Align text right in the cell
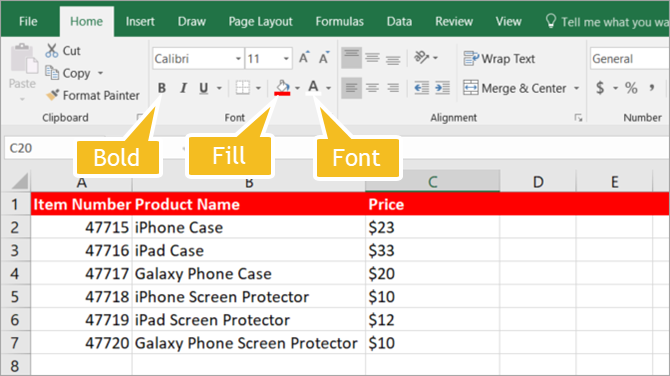The height and width of the screenshot is (376, 670). (x=393, y=88)
